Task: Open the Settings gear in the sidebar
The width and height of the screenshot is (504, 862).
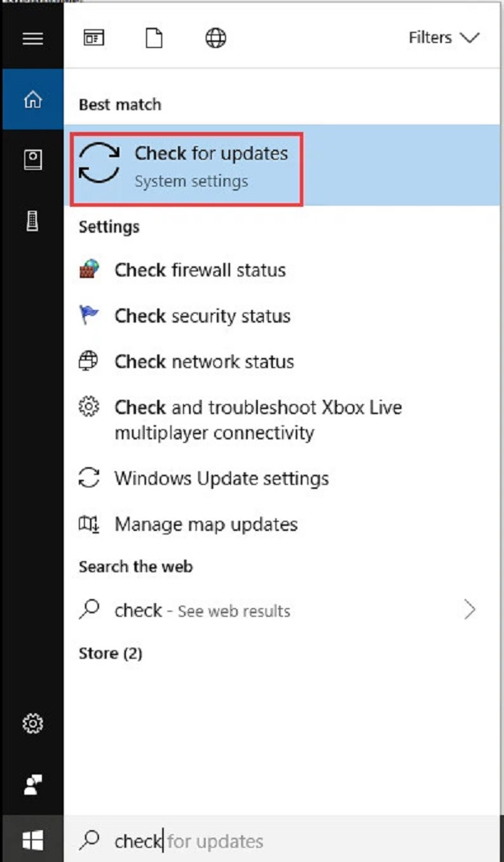Action: pos(32,723)
